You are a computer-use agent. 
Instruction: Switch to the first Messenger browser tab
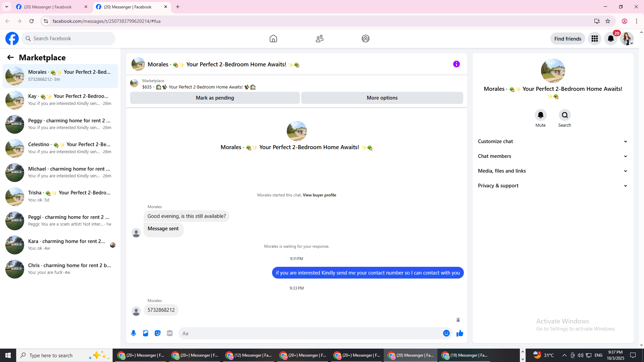coord(52,7)
